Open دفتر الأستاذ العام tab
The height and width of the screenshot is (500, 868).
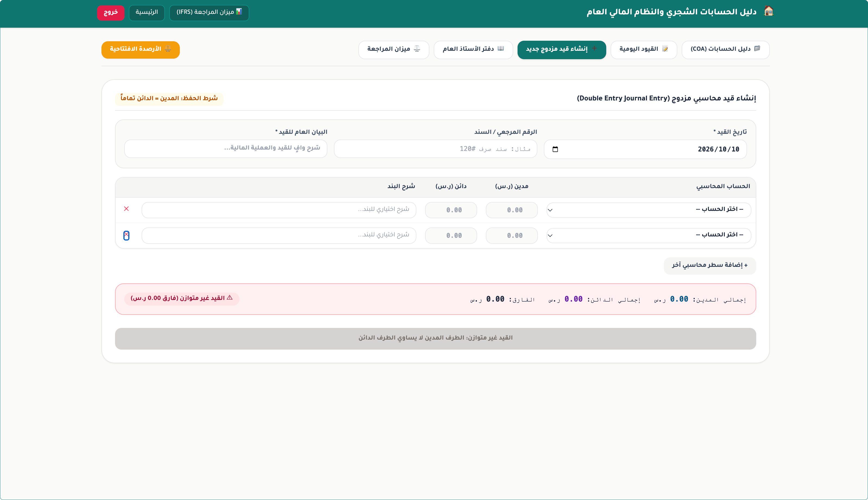click(473, 50)
